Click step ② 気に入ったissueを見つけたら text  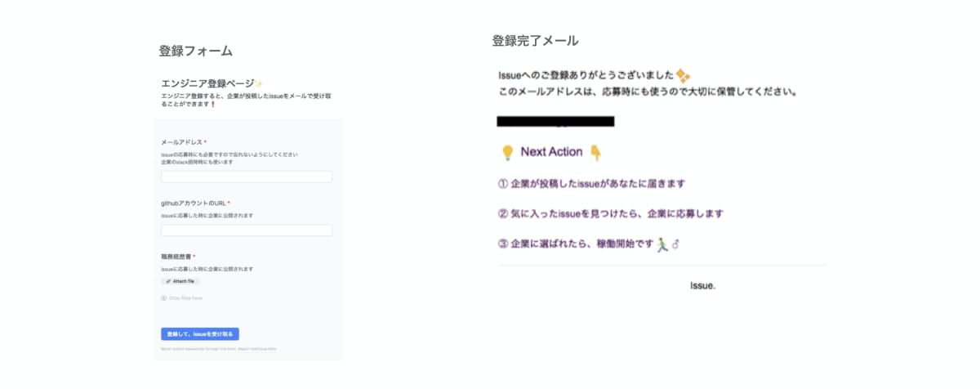[x=610, y=214]
